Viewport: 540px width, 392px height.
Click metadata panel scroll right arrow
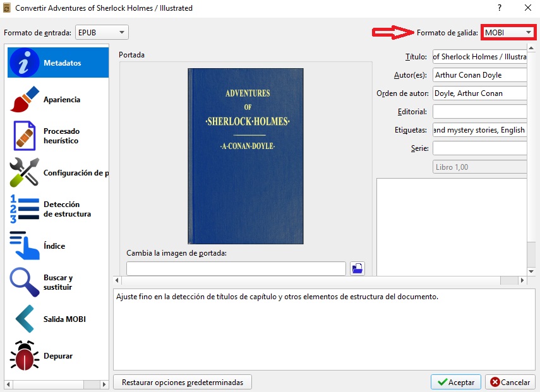523,280
